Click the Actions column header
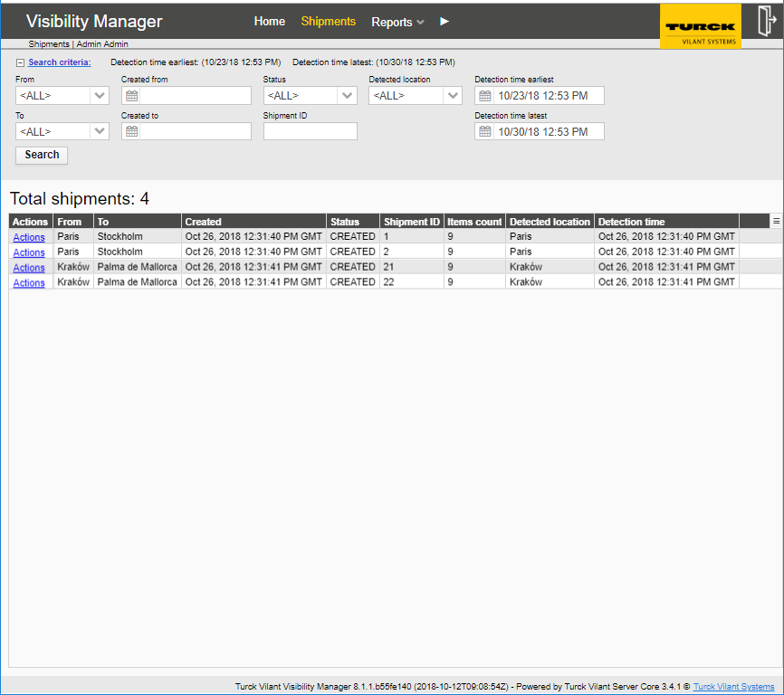 [x=31, y=222]
